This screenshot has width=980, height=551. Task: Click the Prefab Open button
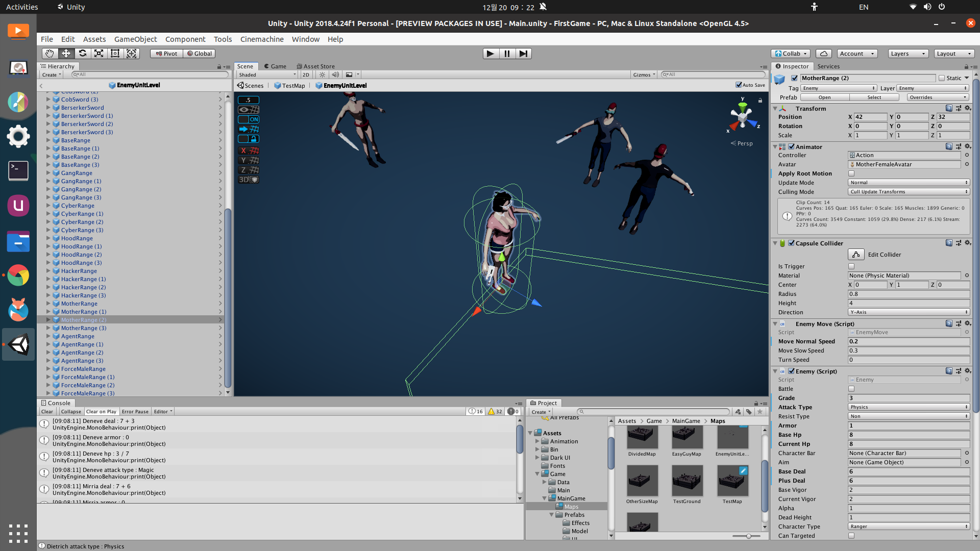pos(824,97)
